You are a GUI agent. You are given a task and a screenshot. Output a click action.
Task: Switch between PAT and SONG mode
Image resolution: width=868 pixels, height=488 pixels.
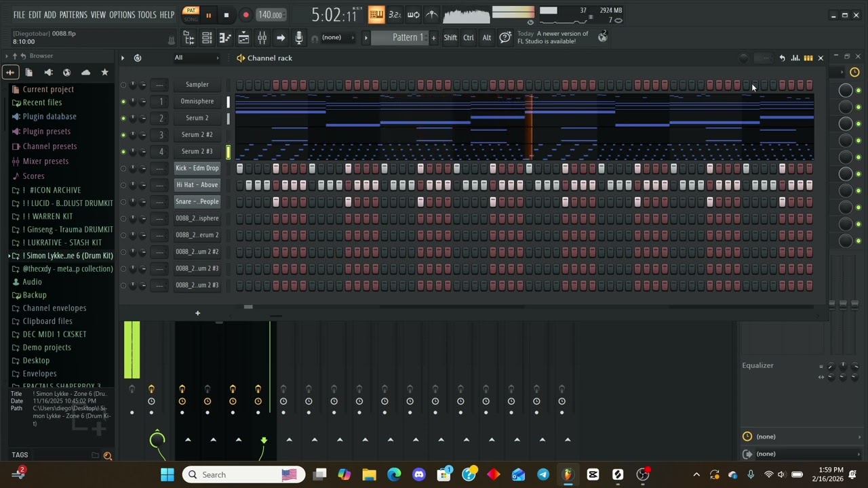[x=191, y=14]
